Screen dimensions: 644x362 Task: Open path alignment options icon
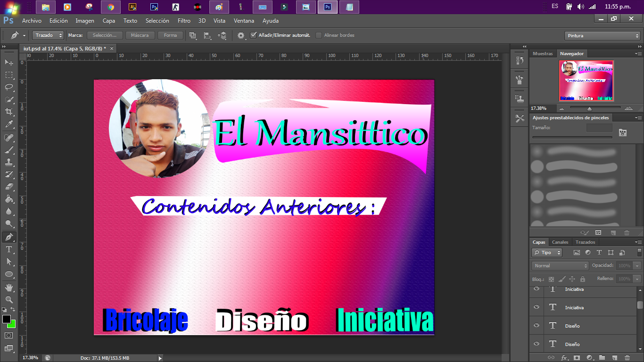tap(207, 35)
